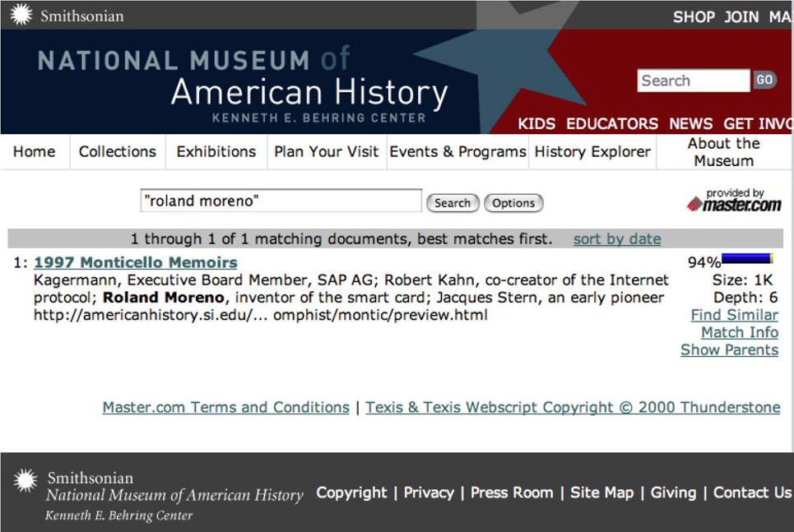Viewport: 794px width, 532px height.
Task: Click the master.com provider logo
Action: click(734, 201)
